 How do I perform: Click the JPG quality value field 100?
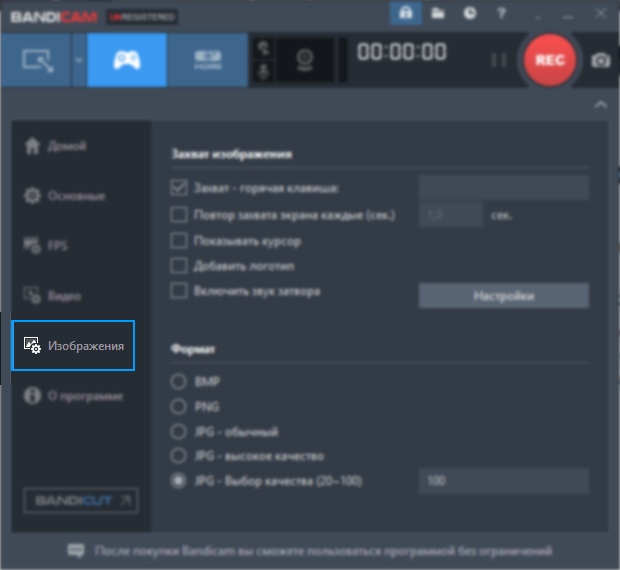(504, 481)
